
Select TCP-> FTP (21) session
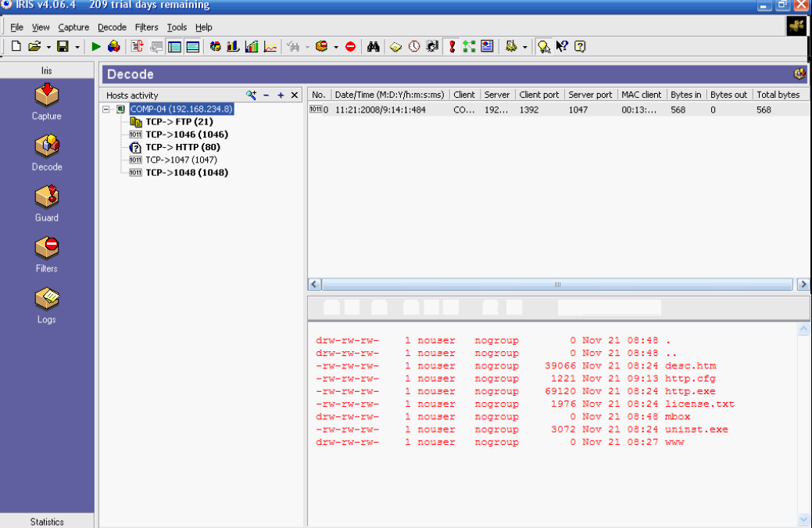[x=179, y=122]
